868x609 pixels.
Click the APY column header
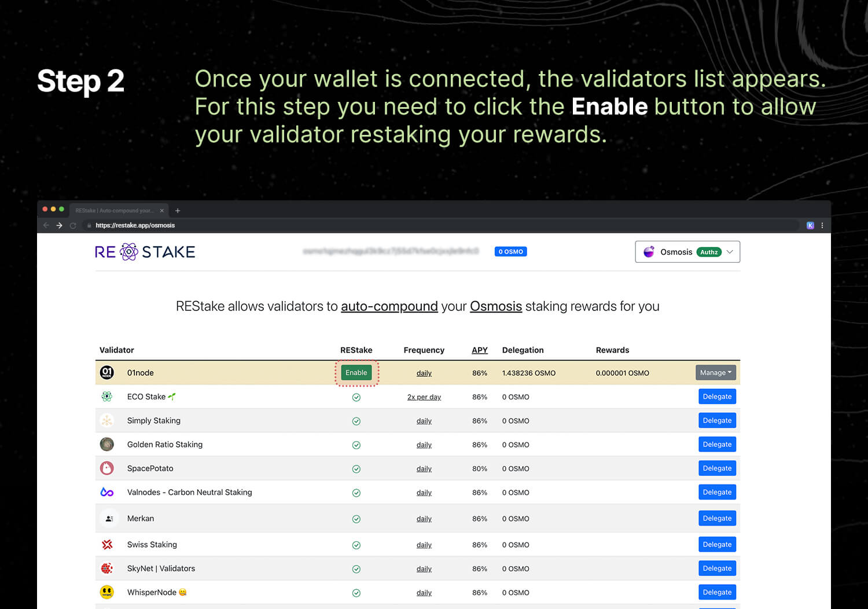tap(480, 350)
